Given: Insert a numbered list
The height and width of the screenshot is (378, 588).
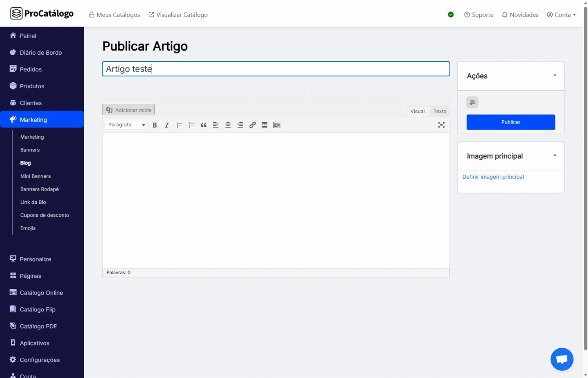Looking at the screenshot, I should coord(192,125).
